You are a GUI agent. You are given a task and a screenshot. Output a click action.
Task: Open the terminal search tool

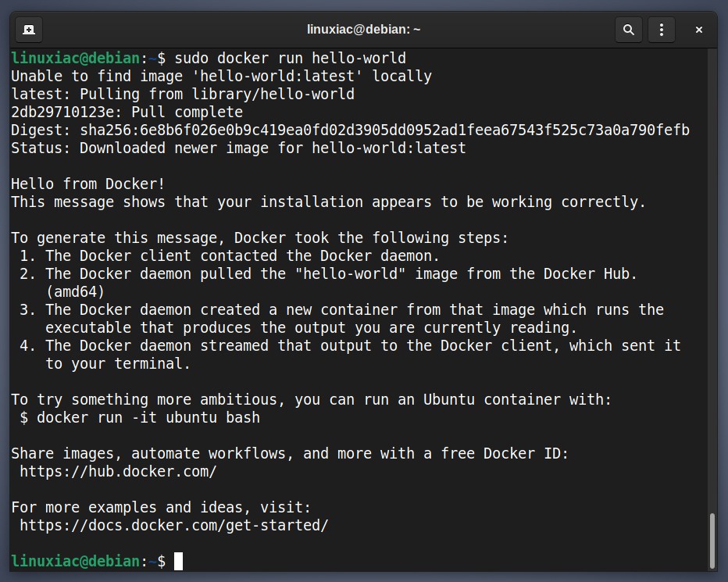(628, 30)
